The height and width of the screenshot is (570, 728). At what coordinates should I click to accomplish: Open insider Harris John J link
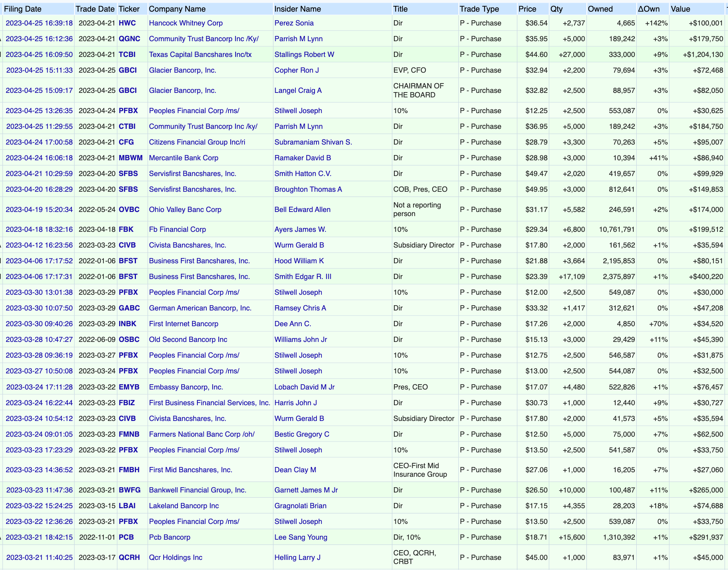click(x=296, y=403)
